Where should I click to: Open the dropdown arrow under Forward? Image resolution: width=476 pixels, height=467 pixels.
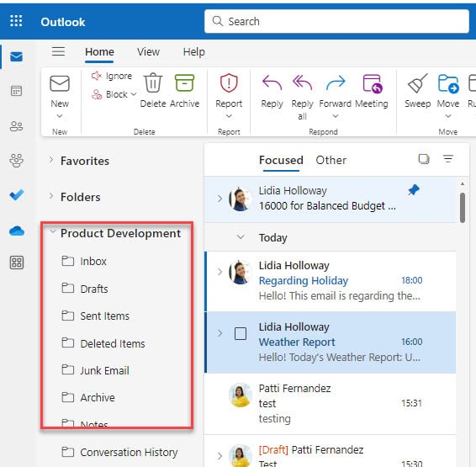click(x=336, y=116)
